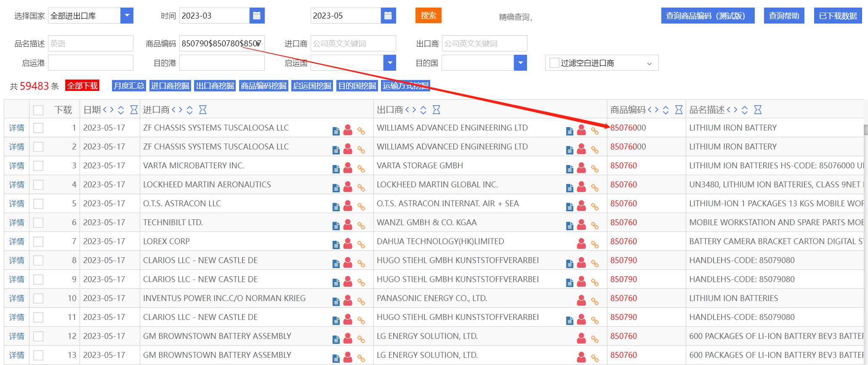Check the checkbox for row 1
Screen dimensions: 868x365
point(38,128)
